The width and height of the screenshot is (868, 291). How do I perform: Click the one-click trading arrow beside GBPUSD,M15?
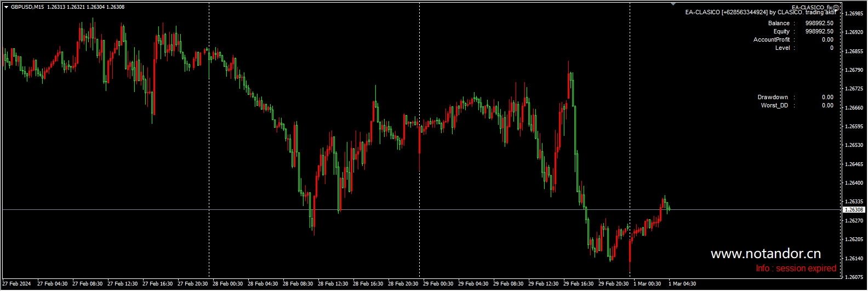6,7
